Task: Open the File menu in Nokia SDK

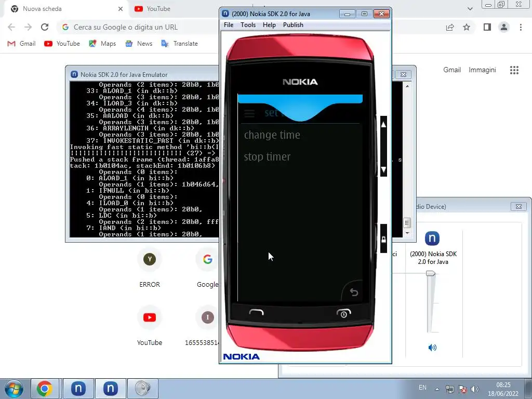Action: coord(229,25)
